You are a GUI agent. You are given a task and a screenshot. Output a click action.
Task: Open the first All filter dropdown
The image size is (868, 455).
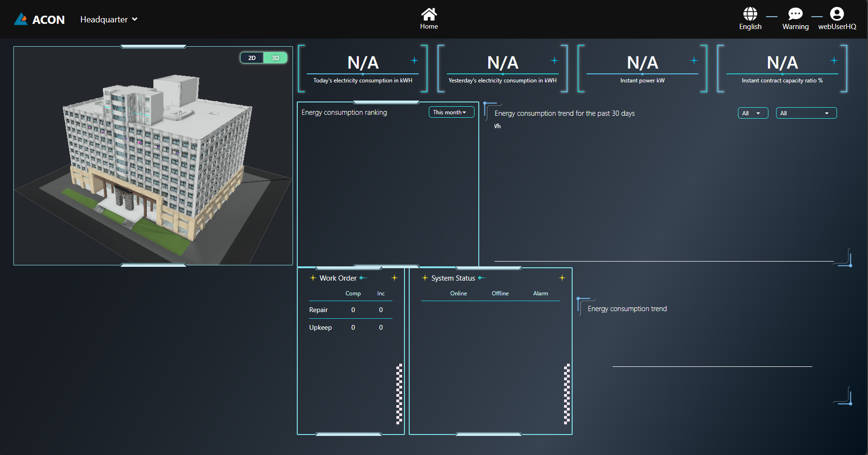[x=752, y=113]
